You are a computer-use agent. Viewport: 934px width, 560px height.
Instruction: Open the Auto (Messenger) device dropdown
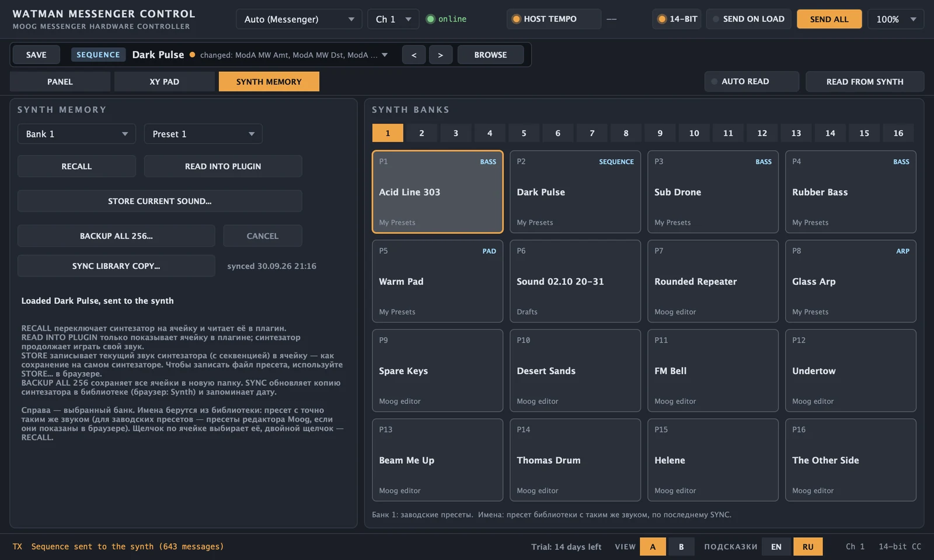coord(299,19)
